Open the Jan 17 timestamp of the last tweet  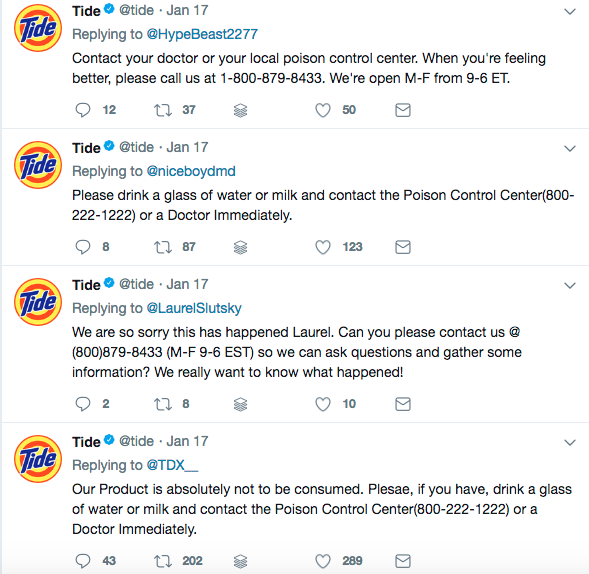(187, 441)
